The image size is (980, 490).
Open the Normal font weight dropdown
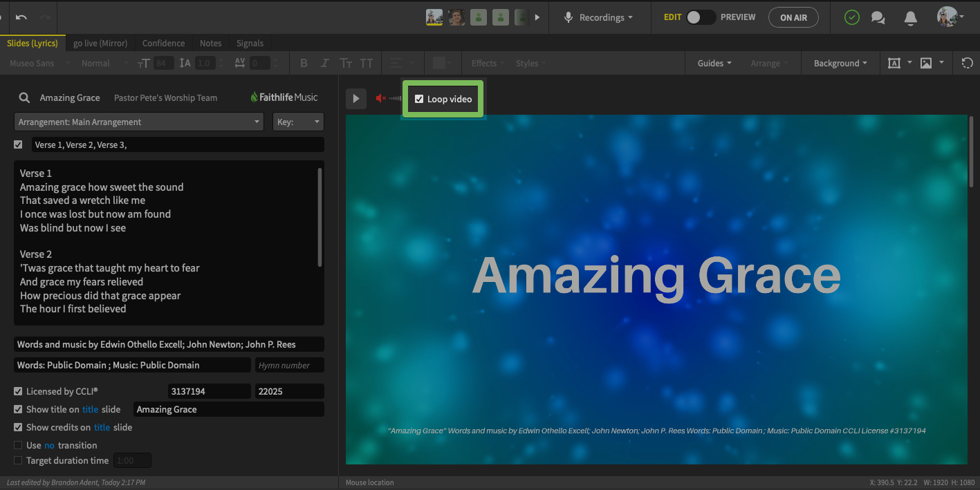click(105, 63)
